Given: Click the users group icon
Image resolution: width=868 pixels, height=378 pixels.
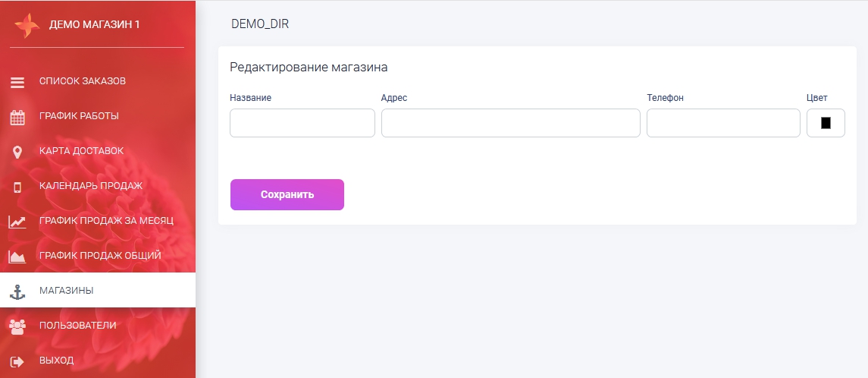Looking at the screenshot, I should point(17,326).
